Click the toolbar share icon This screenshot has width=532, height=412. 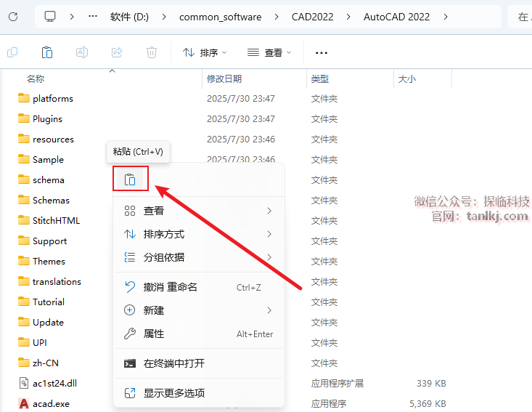117,52
